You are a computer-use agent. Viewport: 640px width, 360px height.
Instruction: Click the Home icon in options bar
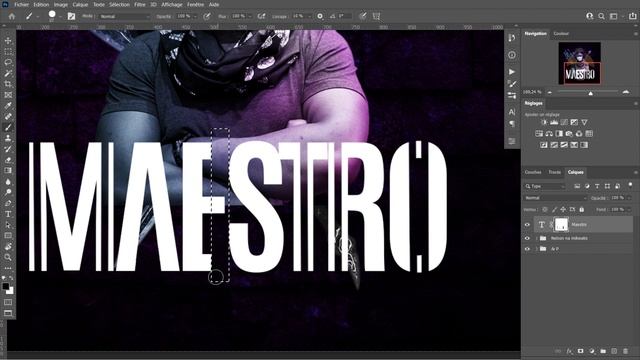pos(11,16)
